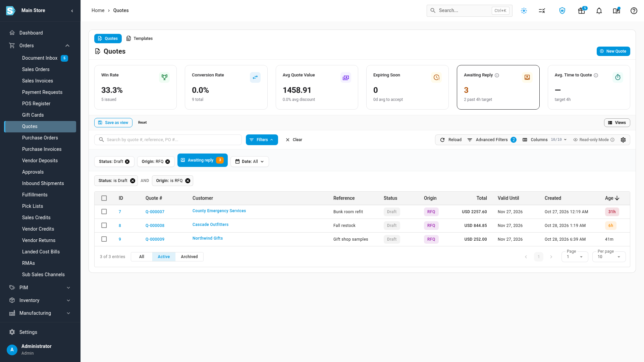Open the Per page dropdown
This screenshot has width=644, height=362.
[609, 257]
